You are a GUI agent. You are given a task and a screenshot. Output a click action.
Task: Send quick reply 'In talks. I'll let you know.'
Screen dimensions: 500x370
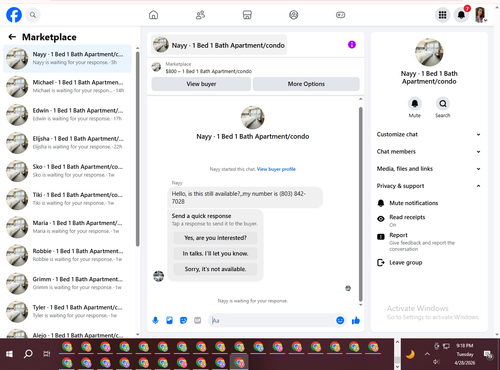(x=215, y=254)
